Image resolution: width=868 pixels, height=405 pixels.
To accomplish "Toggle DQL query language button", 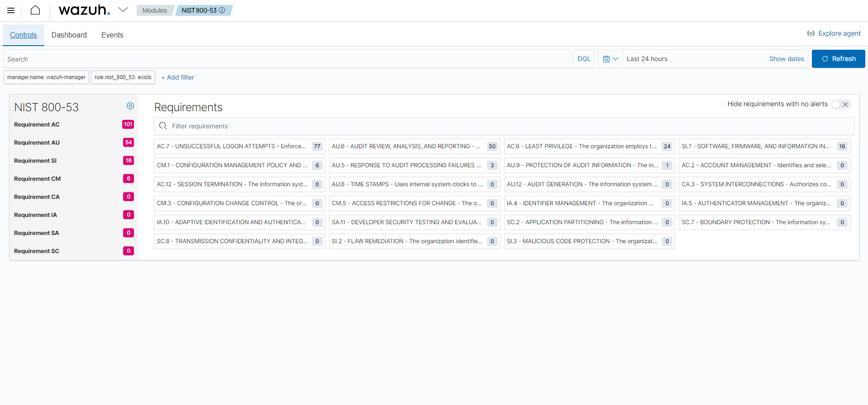I will 584,59.
